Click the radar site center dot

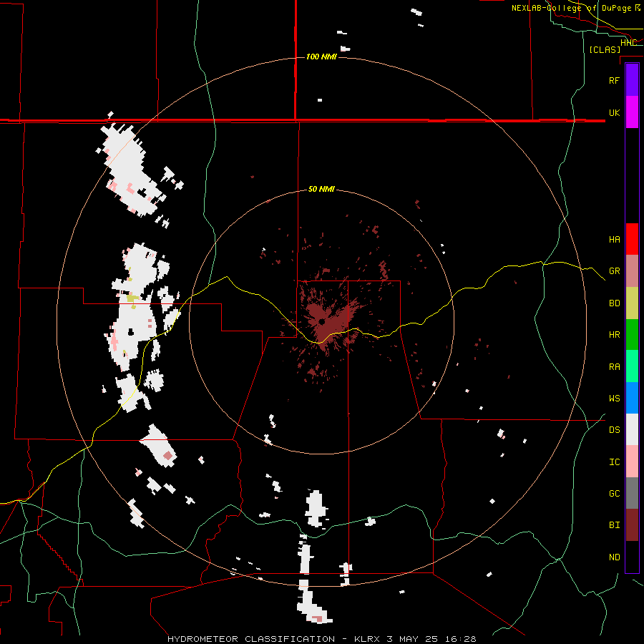point(321,321)
